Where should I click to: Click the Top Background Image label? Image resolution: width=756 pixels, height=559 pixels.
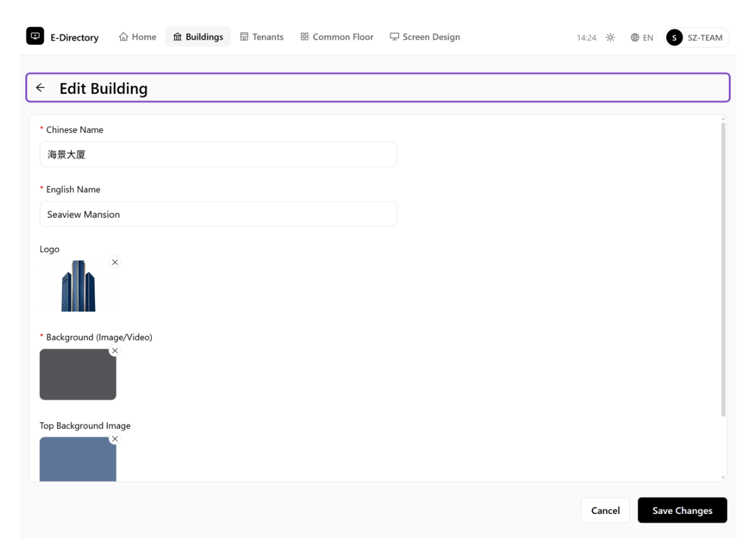[x=85, y=426]
